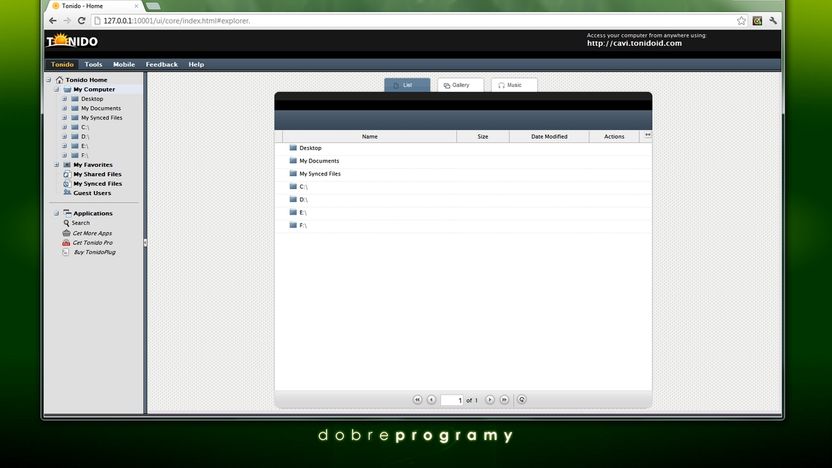Switch to the Music view tab
Screen dimensions: 832x468
[x=514, y=85]
